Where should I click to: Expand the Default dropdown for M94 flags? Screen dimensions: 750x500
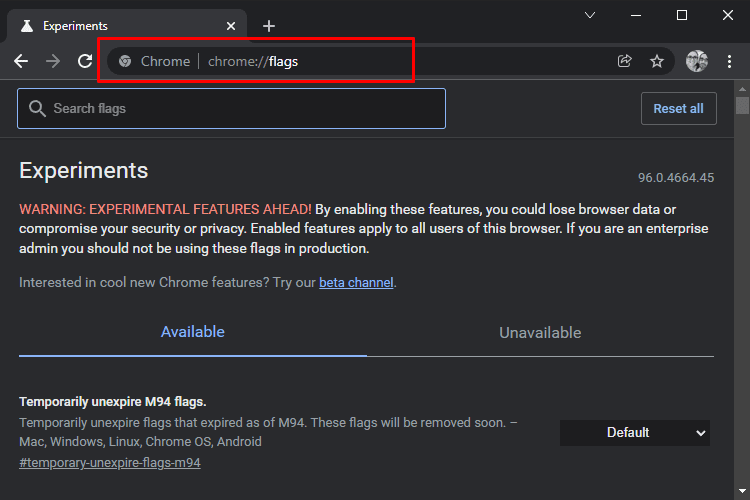click(x=635, y=433)
